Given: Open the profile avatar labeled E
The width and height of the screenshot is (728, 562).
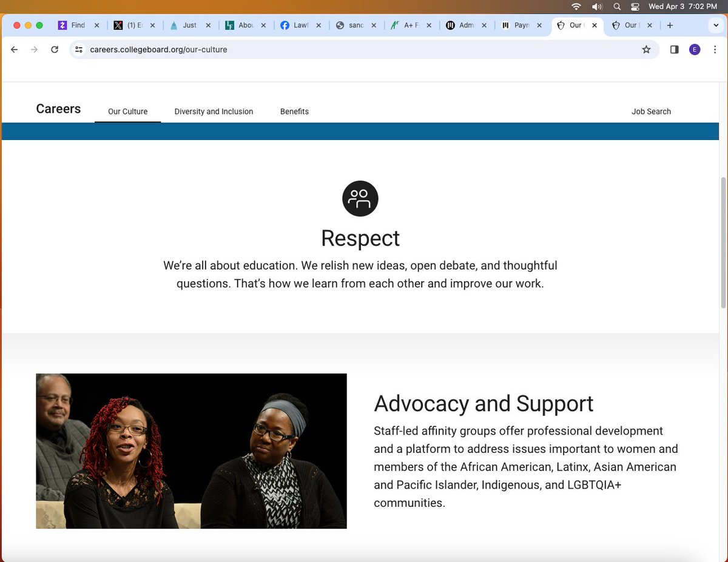Looking at the screenshot, I should pyautogui.click(x=695, y=50).
